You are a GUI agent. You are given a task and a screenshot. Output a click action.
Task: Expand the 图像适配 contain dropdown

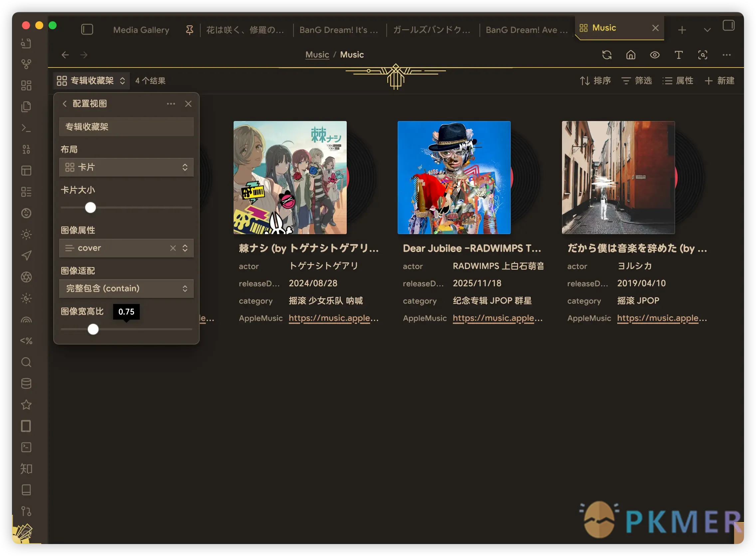(126, 288)
